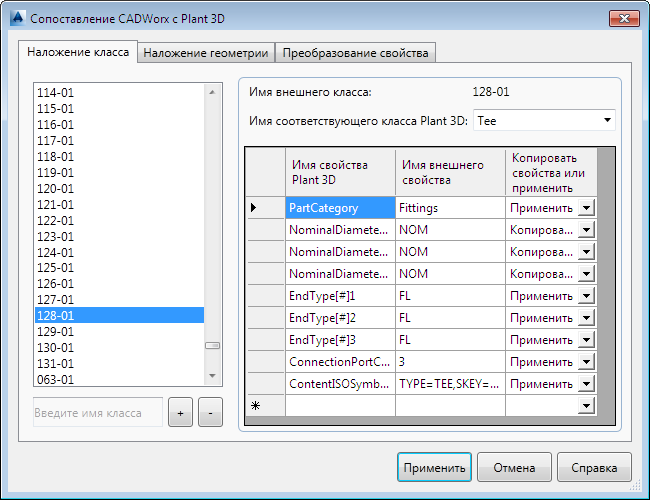Screen dimensions: 650x500
Task: Click the Копировать свойства или применить column header
Action: 551,172
